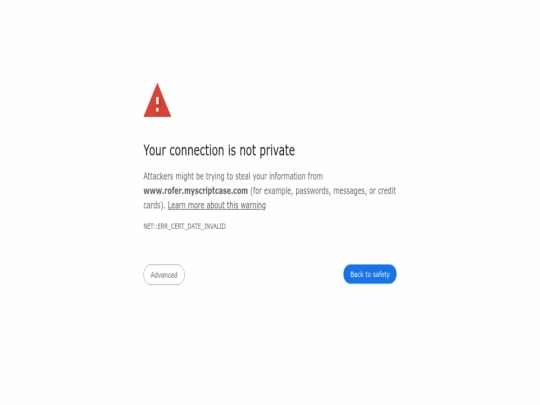This screenshot has width=540, height=405.
Task: Open Learn more about this warning link
Action: point(217,205)
